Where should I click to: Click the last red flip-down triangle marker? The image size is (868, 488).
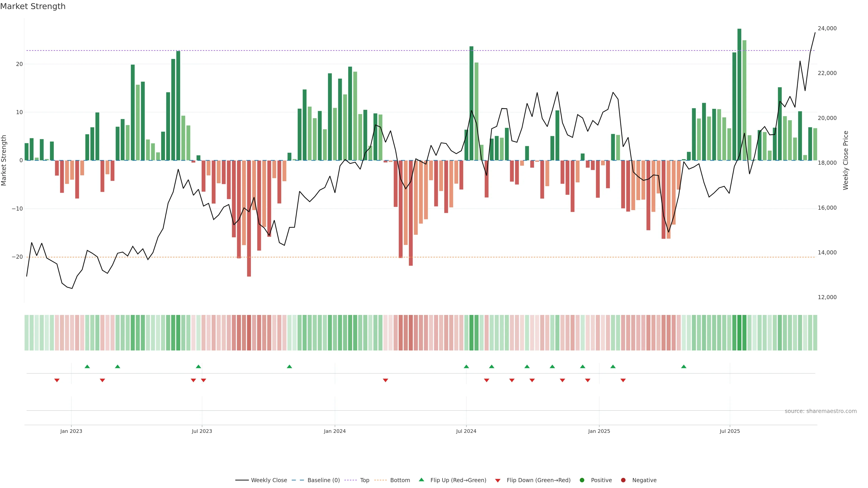623,380
